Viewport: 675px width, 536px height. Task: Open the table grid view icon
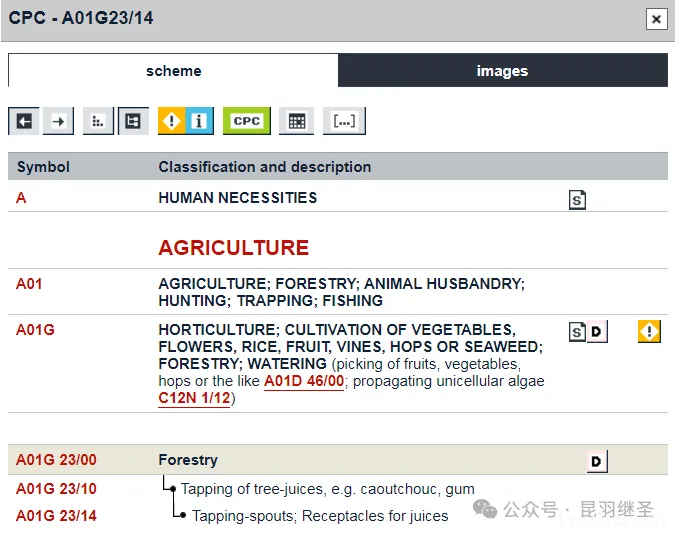pos(296,121)
